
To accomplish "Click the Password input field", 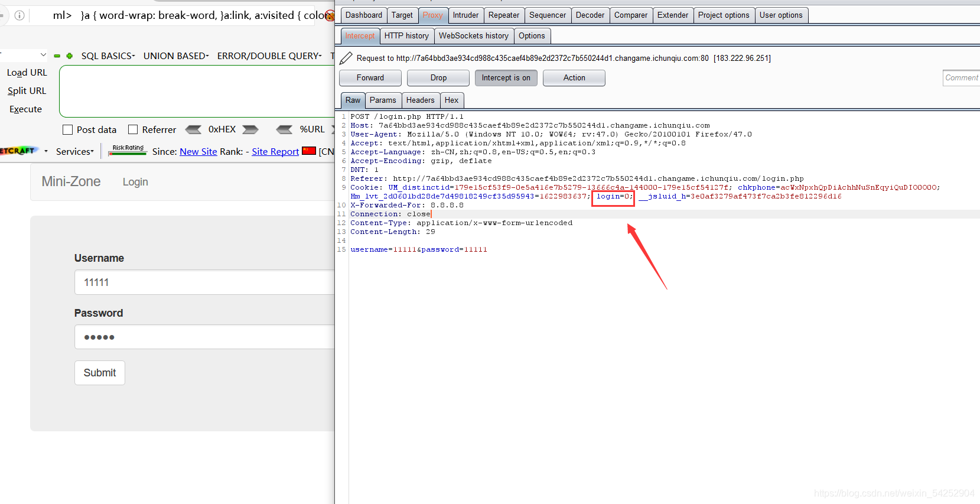I will (x=204, y=337).
